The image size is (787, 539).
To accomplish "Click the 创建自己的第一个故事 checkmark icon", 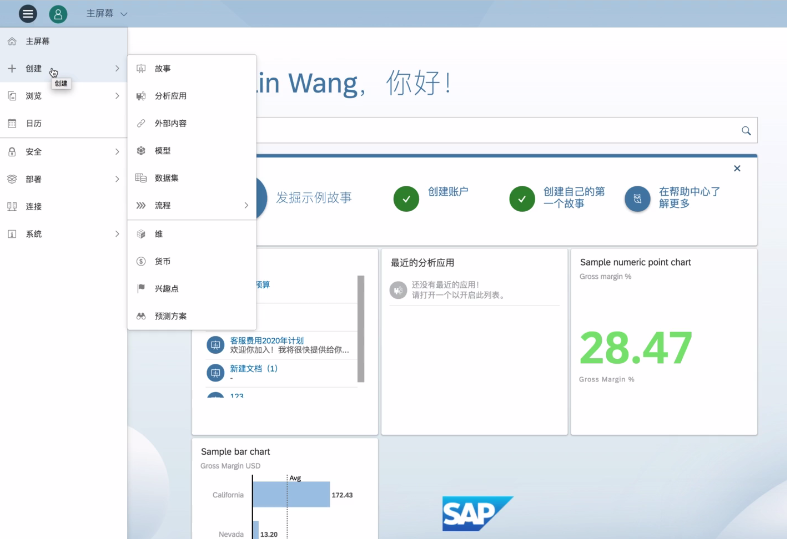I will point(522,199).
